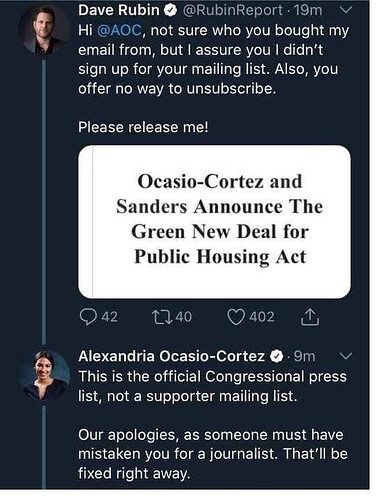View the 402 likes count
Screen dimensions: 383x499
[262, 317]
